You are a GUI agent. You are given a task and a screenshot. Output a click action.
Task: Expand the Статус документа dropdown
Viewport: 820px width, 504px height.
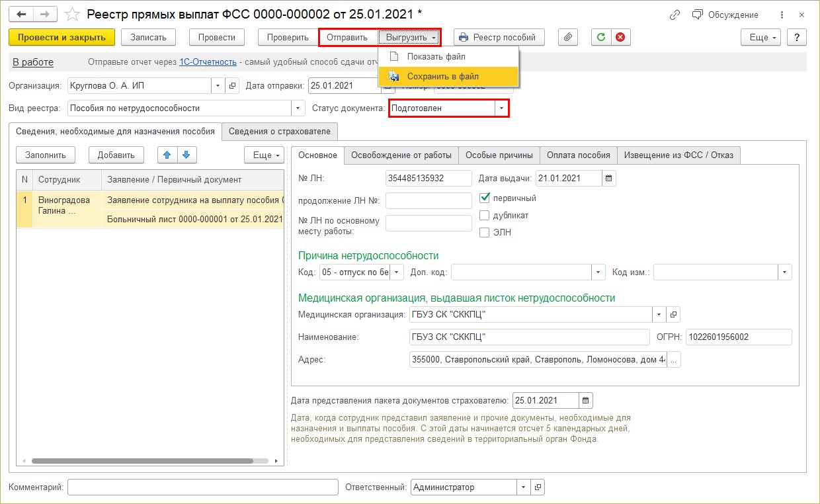click(501, 108)
